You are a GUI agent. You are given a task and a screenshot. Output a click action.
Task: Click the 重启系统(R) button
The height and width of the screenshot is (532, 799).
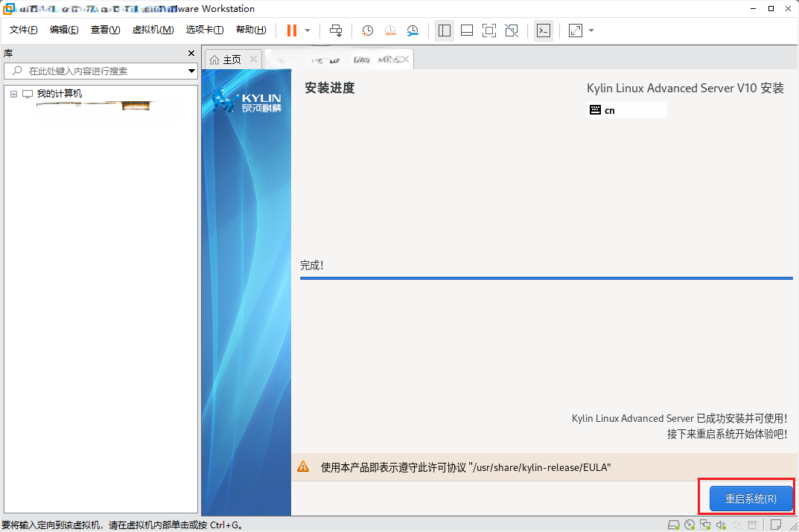coord(751,499)
